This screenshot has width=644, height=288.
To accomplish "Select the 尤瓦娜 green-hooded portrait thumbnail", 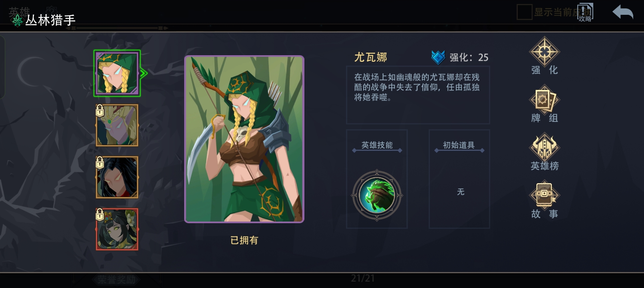I will coord(117,73).
